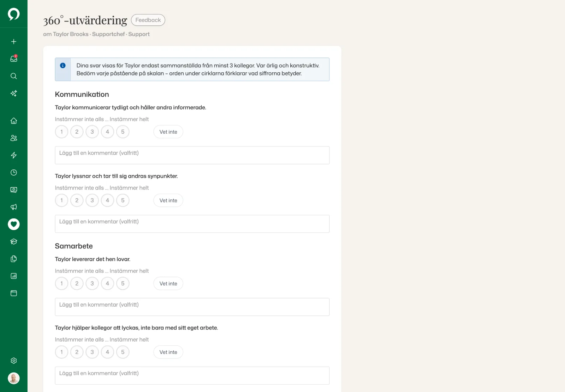Click the Feedback tag next to title
Viewport: 565px width, 392px height.
[x=148, y=20]
